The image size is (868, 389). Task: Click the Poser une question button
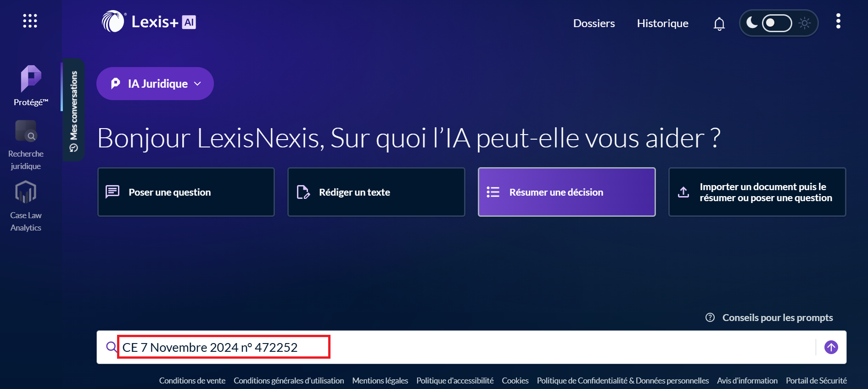coord(186,192)
